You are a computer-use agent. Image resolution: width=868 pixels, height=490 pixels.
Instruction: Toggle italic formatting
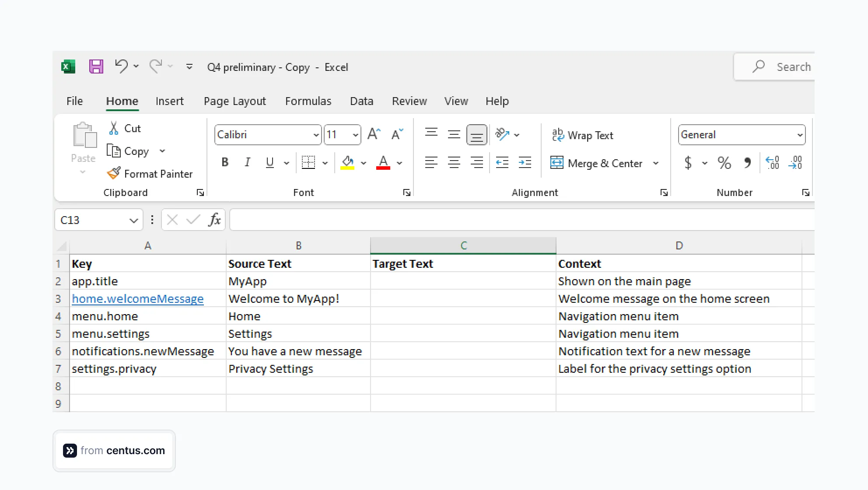[x=247, y=162]
